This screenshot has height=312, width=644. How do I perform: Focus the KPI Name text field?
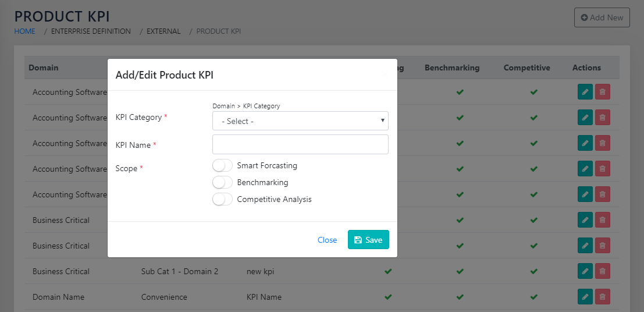(x=300, y=144)
